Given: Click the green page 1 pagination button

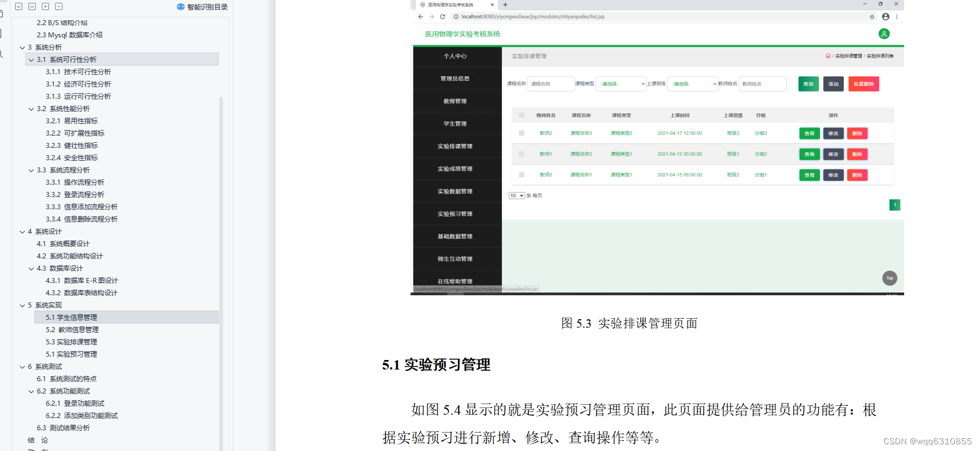Looking at the screenshot, I should pos(895,205).
